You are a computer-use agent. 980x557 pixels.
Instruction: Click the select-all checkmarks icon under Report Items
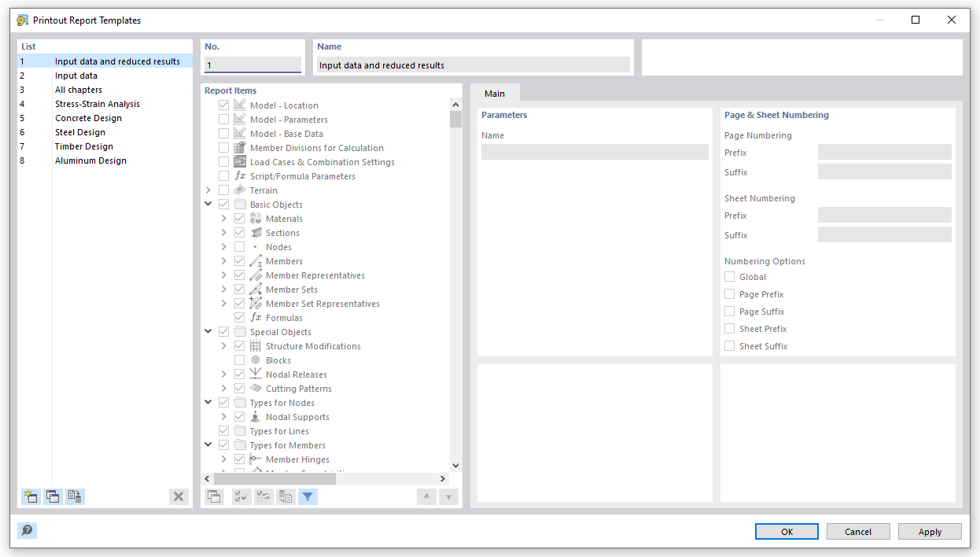point(241,496)
